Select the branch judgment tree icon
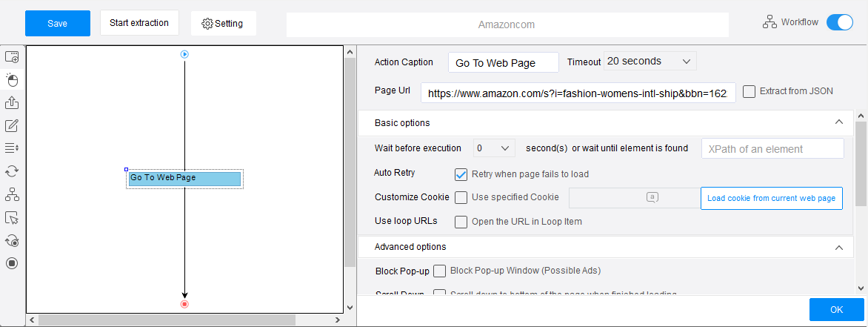 point(12,194)
